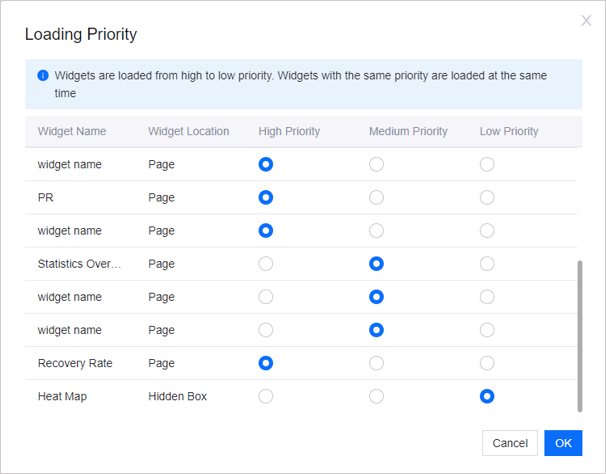
Task: Select Low Priority radio for Heat Map
Action: [487, 396]
